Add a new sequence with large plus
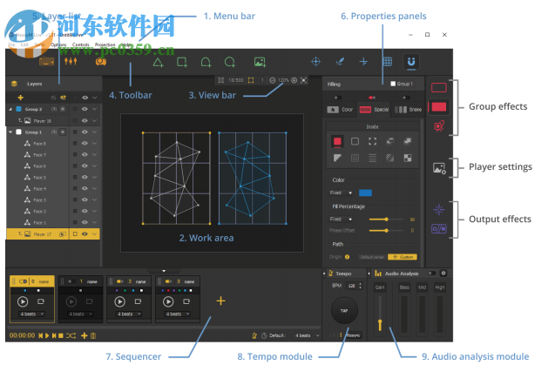 [220, 301]
